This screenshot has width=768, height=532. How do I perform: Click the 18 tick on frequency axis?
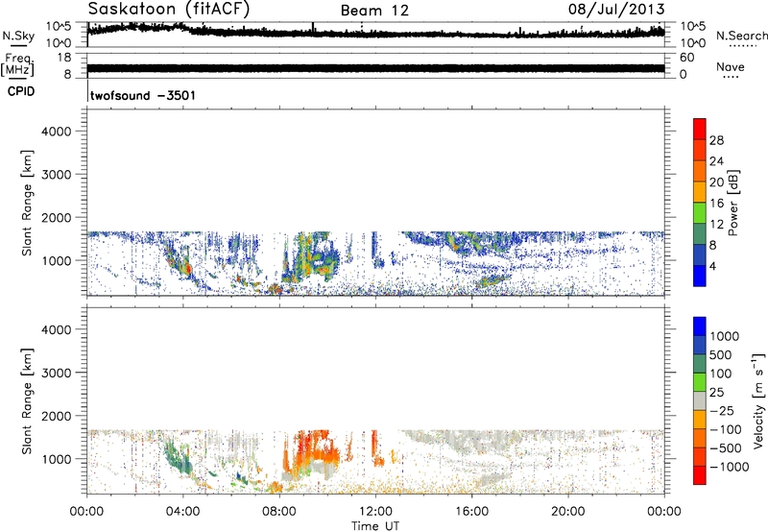click(64, 58)
